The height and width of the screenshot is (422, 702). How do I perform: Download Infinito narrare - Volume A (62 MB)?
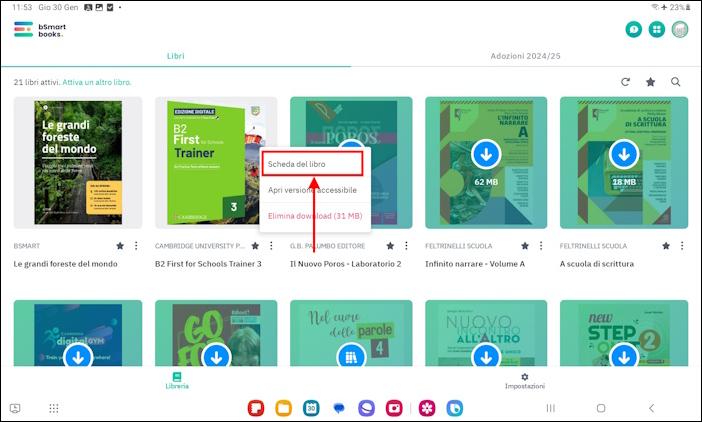486,154
